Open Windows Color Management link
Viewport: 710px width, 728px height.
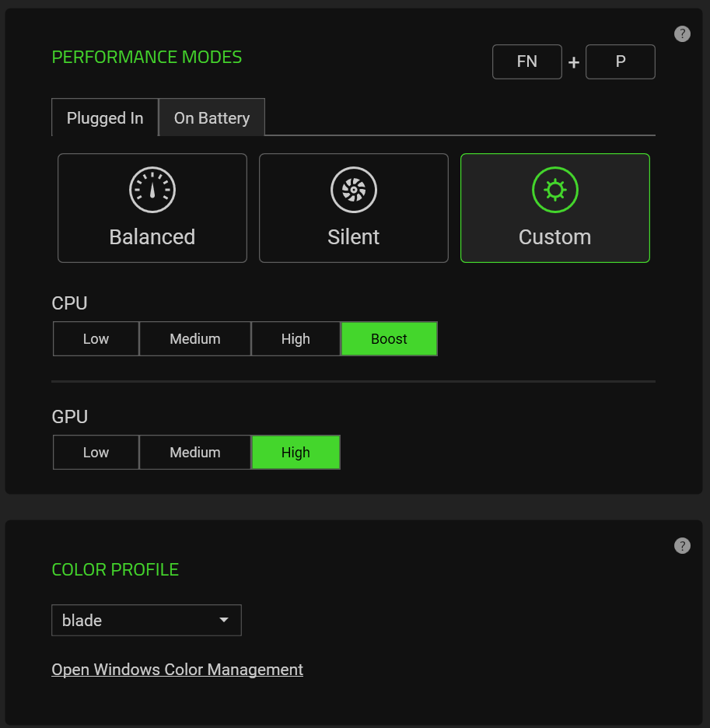(x=177, y=670)
